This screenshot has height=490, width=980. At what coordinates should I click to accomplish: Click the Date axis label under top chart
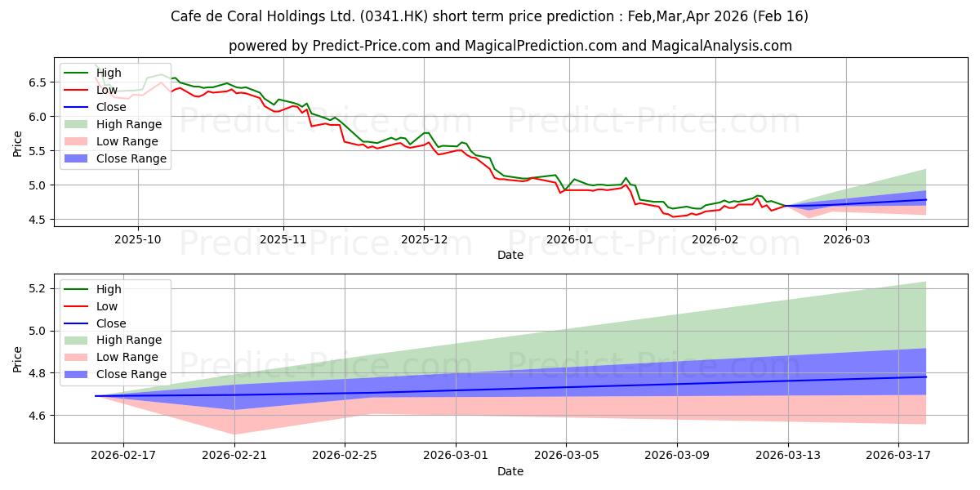[x=510, y=255]
